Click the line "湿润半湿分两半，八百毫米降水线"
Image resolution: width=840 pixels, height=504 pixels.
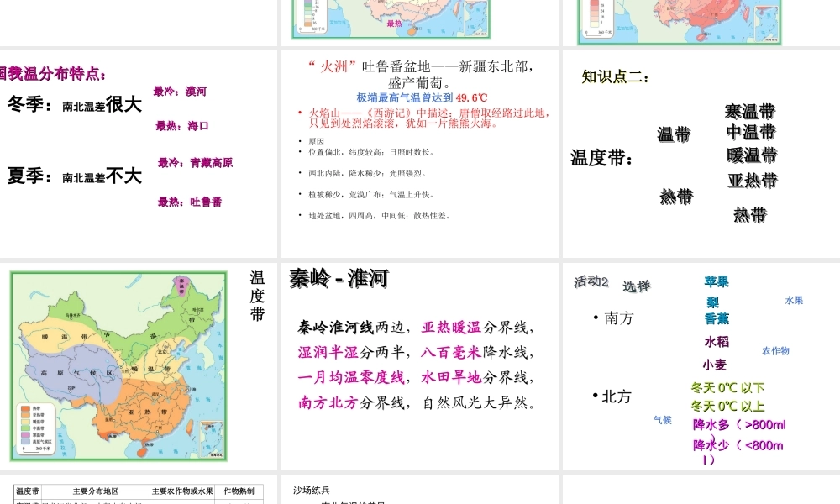[x=417, y=353]
